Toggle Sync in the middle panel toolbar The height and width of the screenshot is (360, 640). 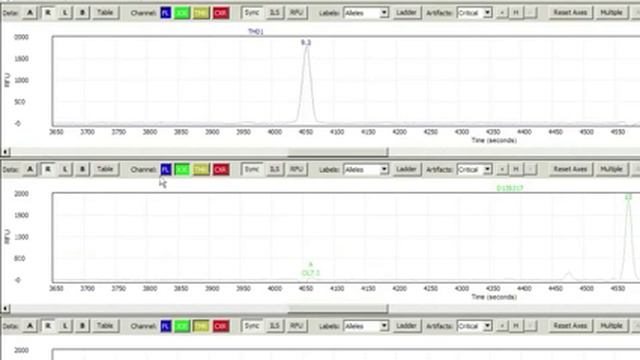(x=252, y=169)
